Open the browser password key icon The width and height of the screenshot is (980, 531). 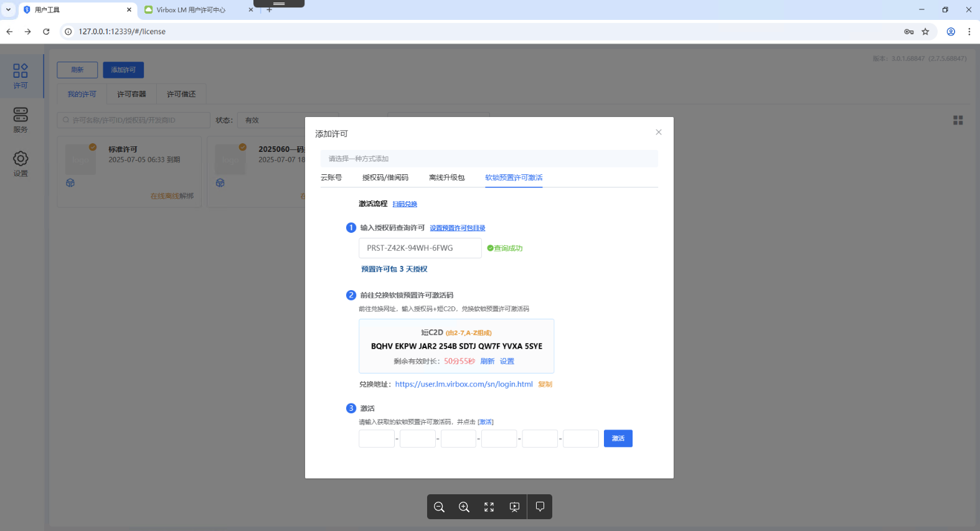point(909,32)
